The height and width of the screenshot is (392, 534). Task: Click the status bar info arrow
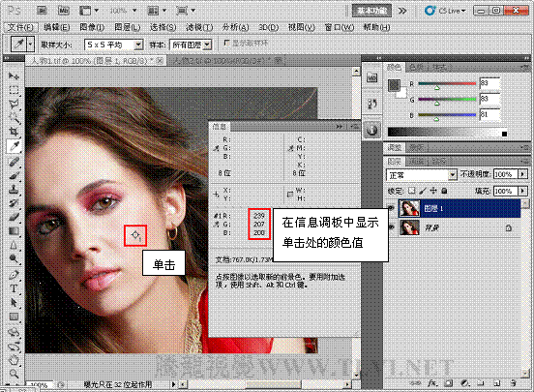[x=173, y=384]
